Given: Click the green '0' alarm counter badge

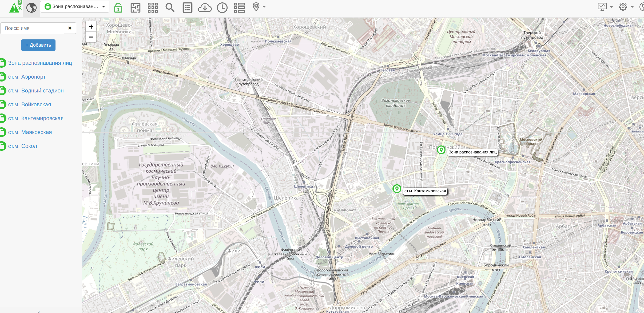Looking at the screenshot, I should 19,2.
